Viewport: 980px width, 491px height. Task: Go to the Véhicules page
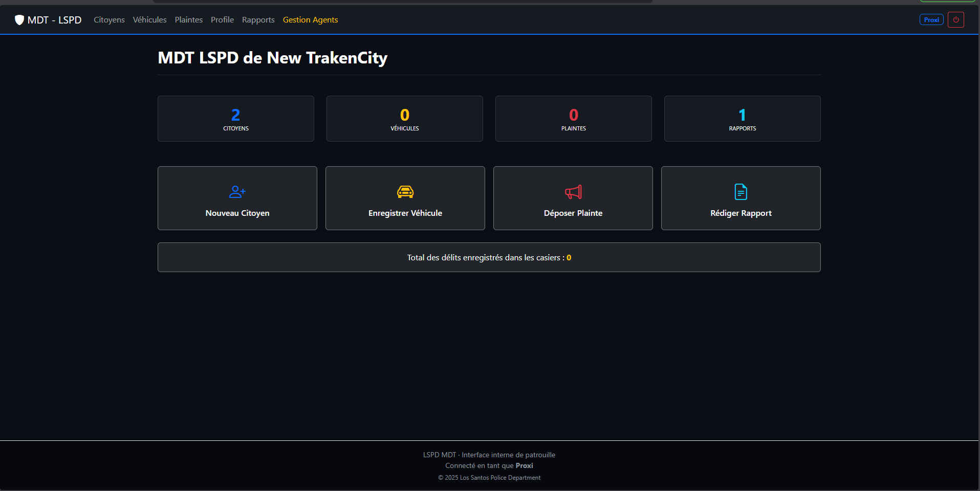pyautogui.click(x=149, y=20)
